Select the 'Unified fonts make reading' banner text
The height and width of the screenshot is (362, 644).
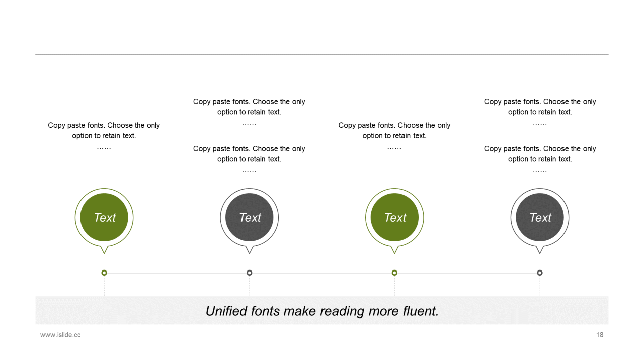click(322, 311)
